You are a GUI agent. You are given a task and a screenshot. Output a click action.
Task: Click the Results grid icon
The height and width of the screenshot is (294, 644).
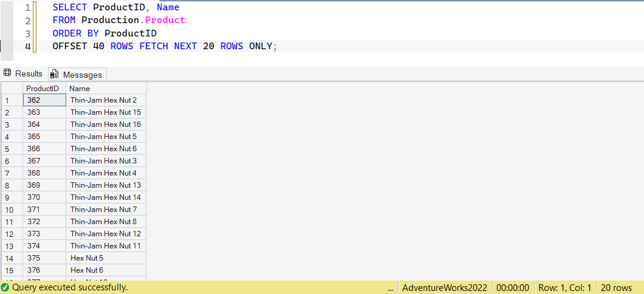click(7, 73)
